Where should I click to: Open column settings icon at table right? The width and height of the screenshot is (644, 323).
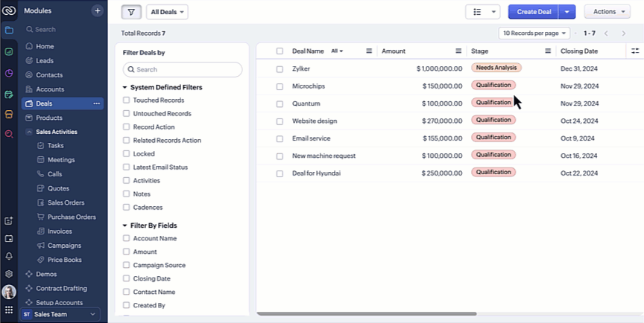pyautogui.click(x=635, y=51)
